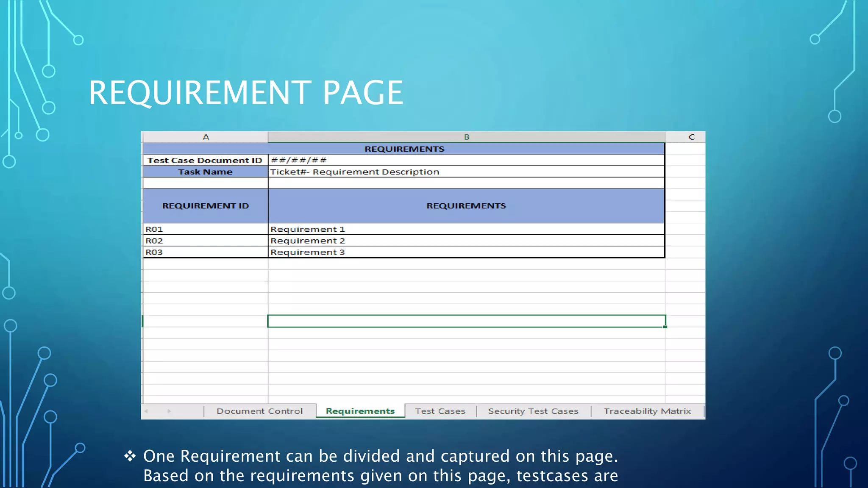Select column C header

tap(691, 137)
